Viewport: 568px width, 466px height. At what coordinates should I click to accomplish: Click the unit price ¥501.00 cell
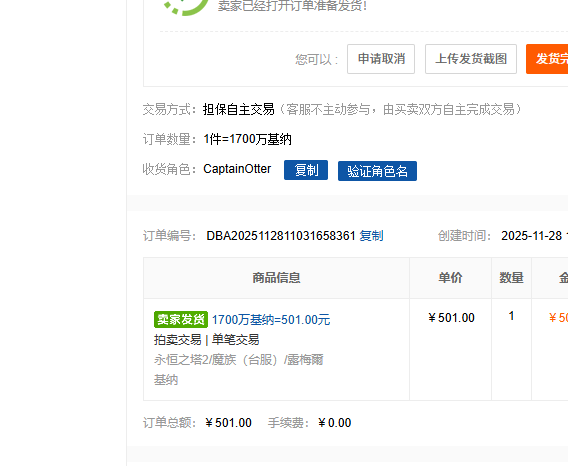click(451, 318)
